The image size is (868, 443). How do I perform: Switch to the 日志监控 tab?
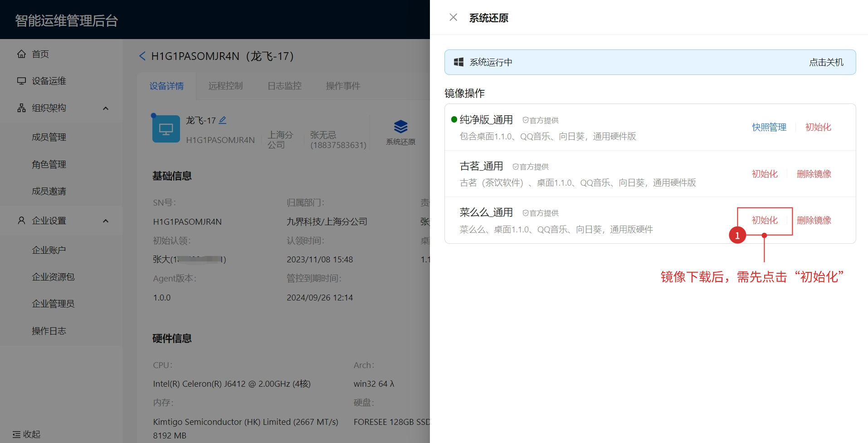click(284, 86)
